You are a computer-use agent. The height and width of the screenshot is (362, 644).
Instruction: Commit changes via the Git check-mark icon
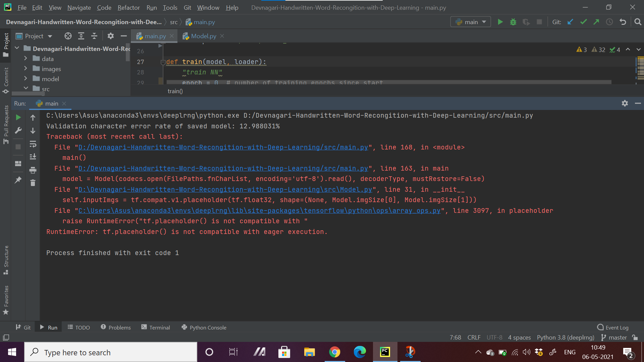click(x=583, y=21)
